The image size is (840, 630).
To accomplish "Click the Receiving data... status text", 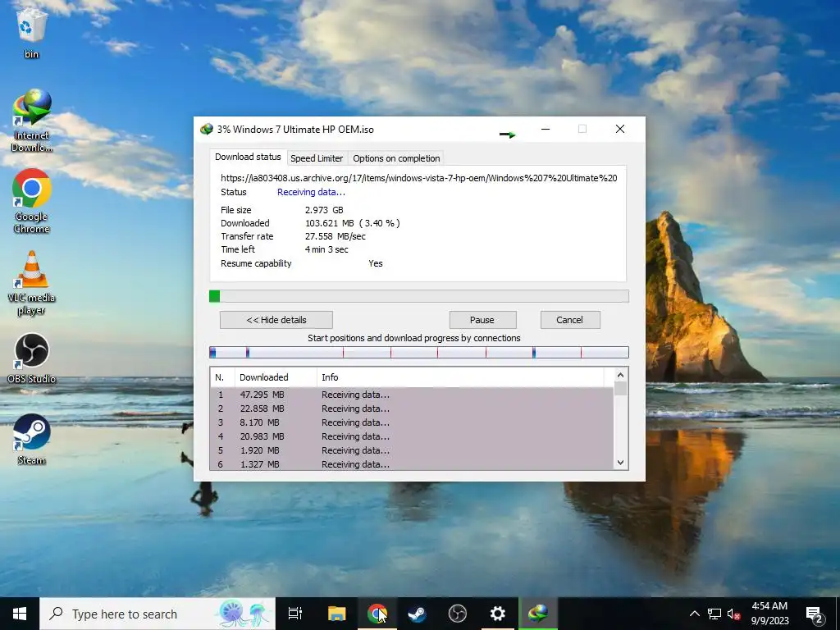I will tap(311, 192).
